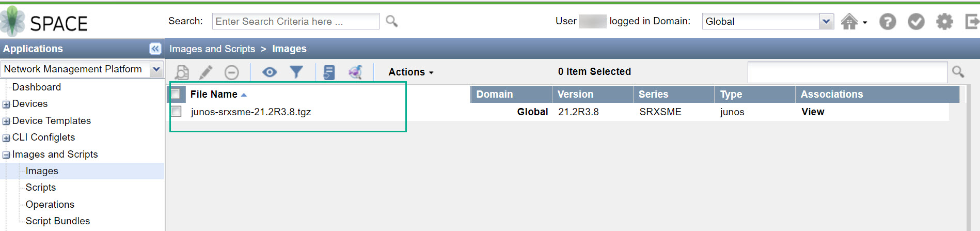
Task: Select Scripts in the sidebar tree
Action: tap(41, 188)
